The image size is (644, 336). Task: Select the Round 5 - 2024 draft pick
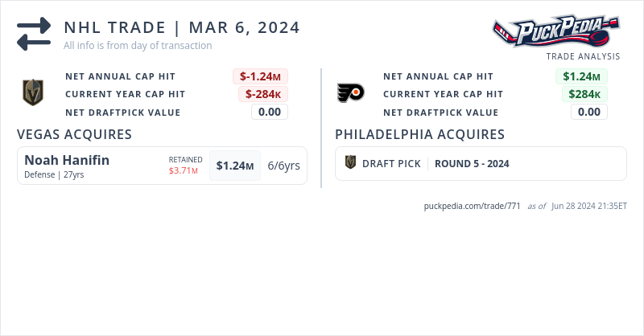point(472,163)
